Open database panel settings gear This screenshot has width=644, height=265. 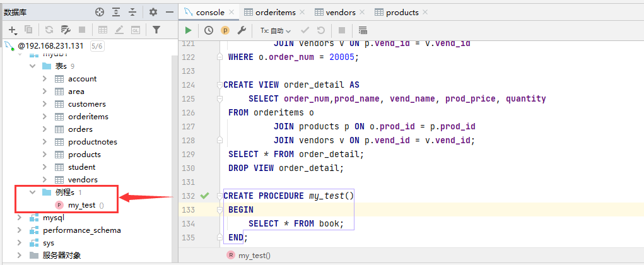click(x=153, y=13)
